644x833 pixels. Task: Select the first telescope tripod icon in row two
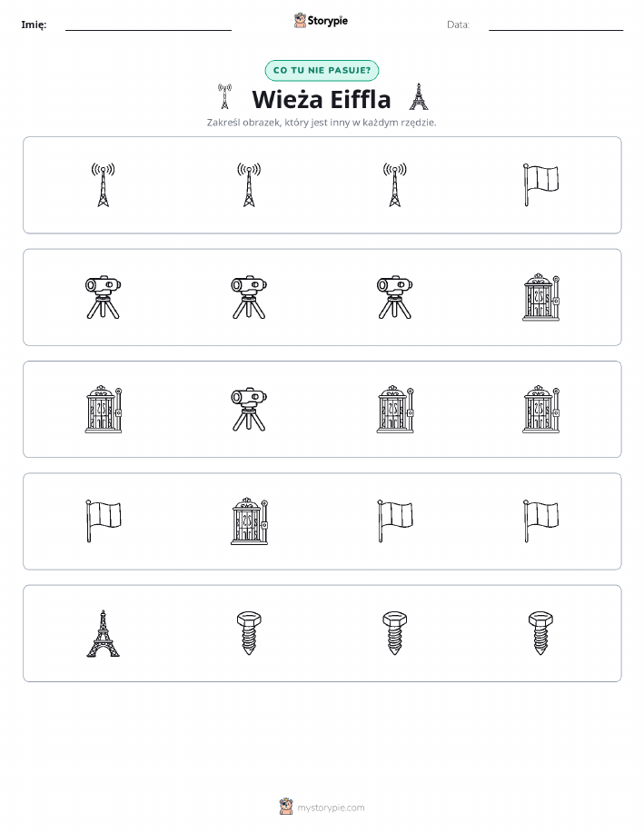pos(103,297)
